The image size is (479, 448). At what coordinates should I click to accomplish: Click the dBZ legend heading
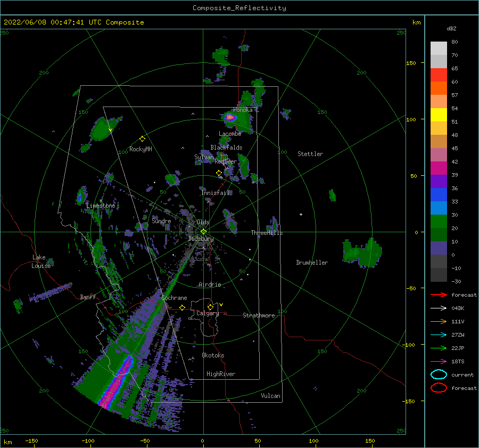tap(451, 28)
